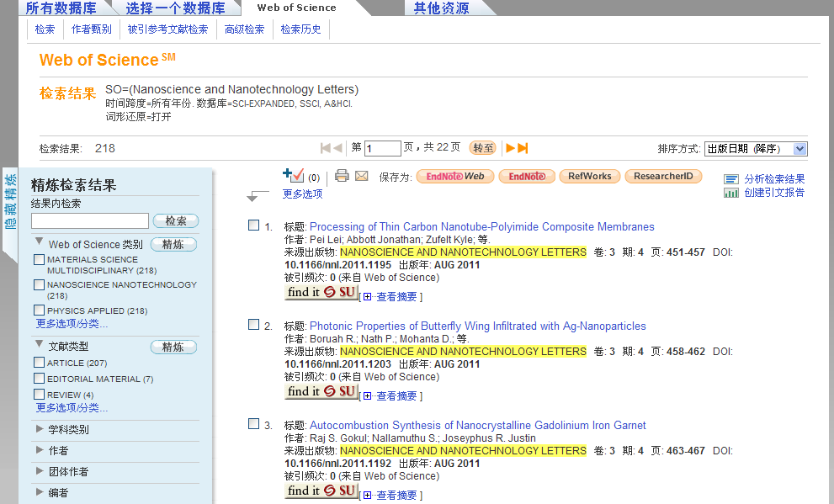Open 被引参考文献检索 submenu
The width and height of the screenshot is (834, 504).
(168, 29)
